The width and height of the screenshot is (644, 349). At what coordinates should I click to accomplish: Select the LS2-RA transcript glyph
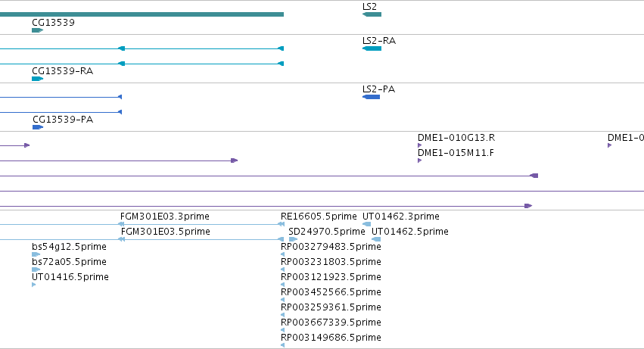click(x=372, y=48)
